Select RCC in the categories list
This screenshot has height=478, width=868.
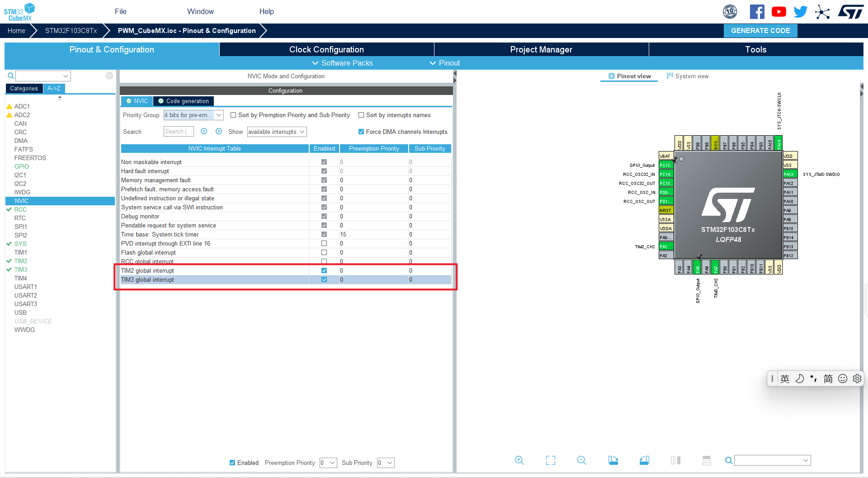click(20, 209)
